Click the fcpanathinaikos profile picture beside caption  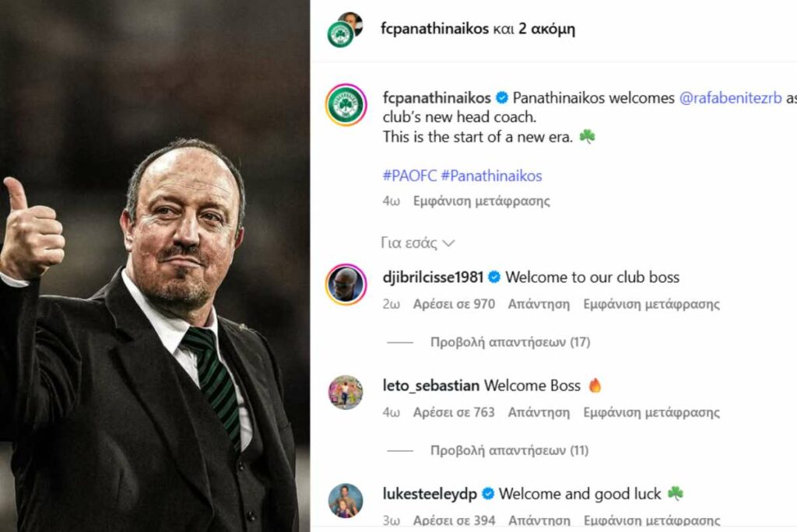pyautogui.click(x=346, y=105)
